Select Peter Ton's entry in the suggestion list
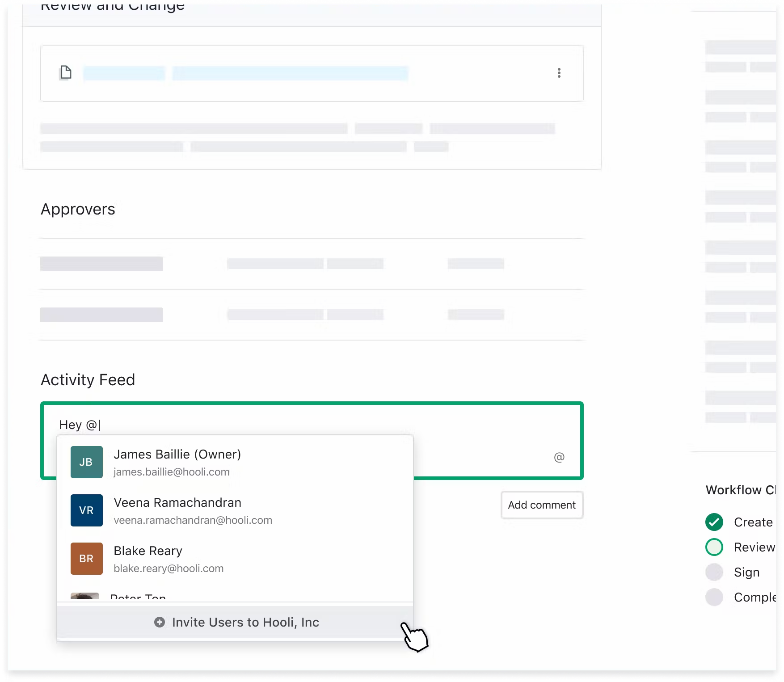This screenshot has height=682, width=784. coord(138,598)
